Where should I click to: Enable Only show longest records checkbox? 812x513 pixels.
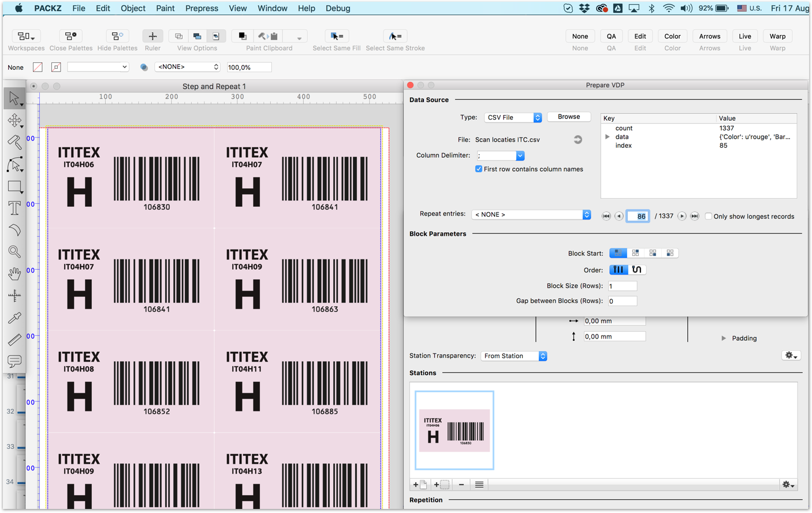point(708,216)
